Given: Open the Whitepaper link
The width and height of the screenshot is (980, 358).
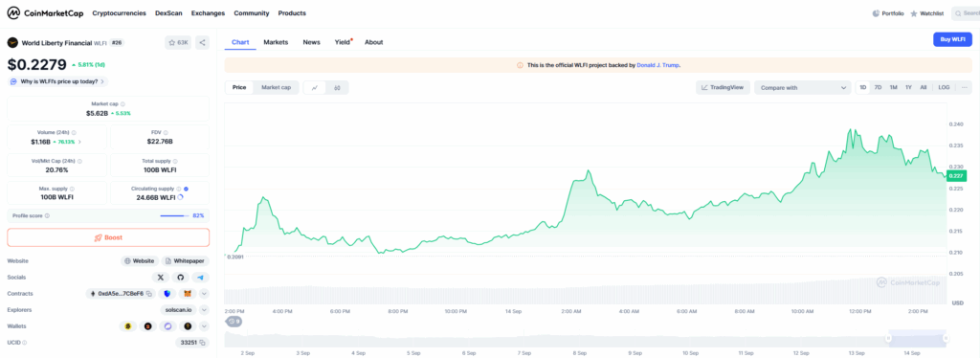Looking at the screenshot, I should 186,260.
